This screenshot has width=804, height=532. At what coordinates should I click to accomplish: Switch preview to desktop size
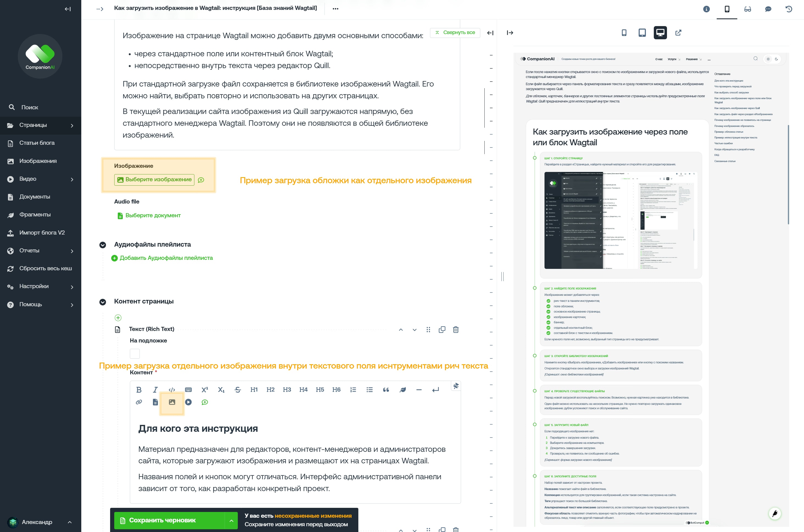[x=660, y=33]
